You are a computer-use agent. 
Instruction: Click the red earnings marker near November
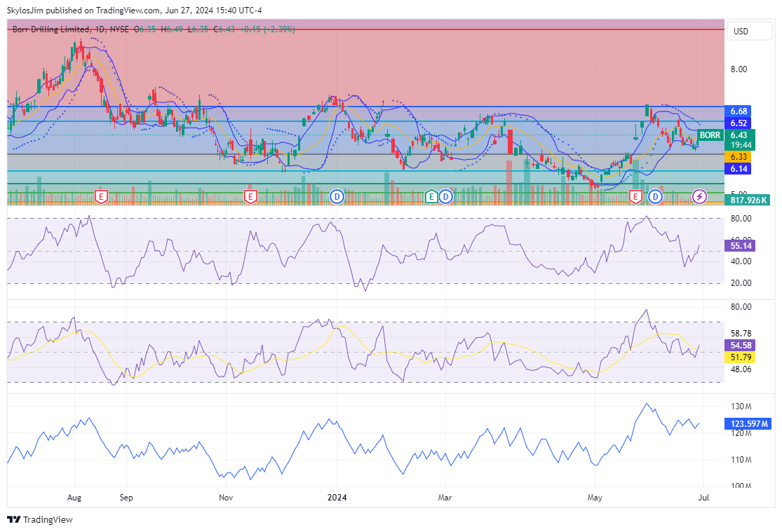250,196
